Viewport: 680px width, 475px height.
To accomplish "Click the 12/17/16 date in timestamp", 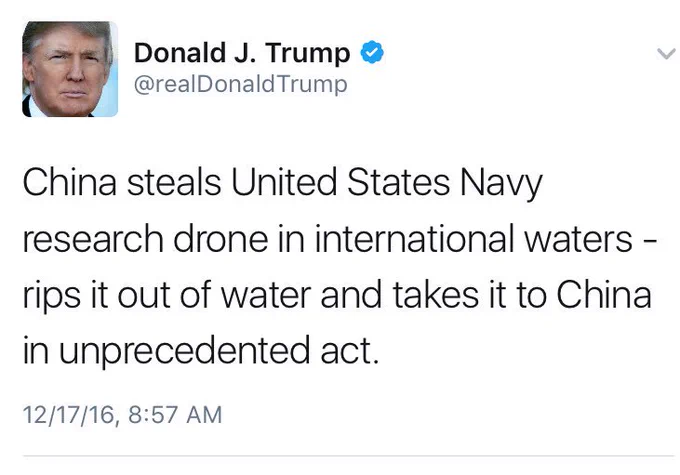I will (x=69, y=414).
